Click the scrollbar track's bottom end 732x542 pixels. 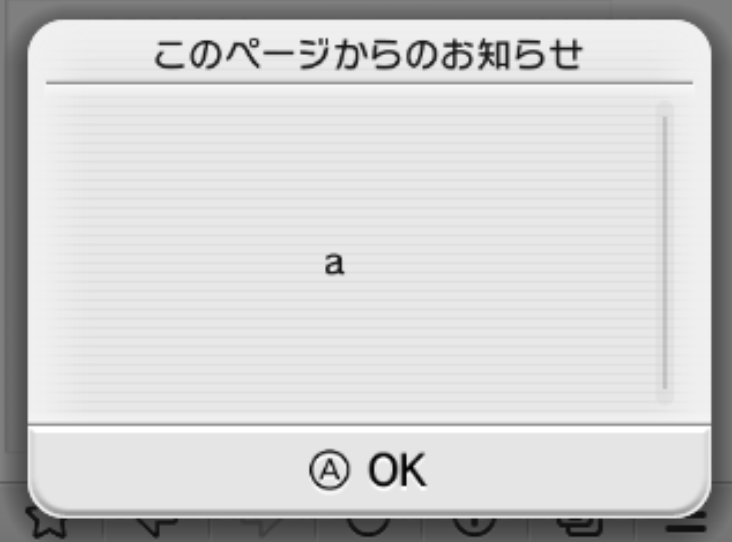[665, 397]
